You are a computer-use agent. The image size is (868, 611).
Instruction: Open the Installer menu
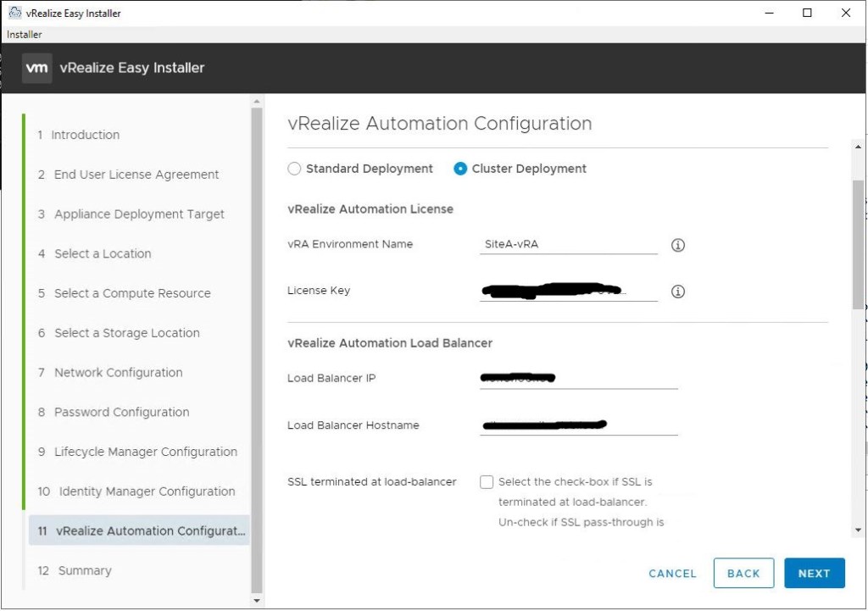tap(25, 35)
